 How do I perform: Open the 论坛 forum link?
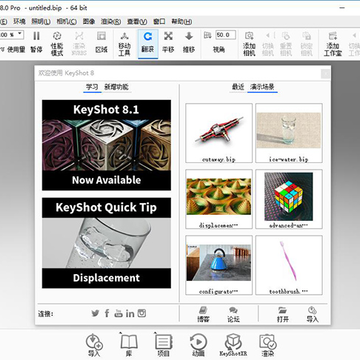coord(233,314)
